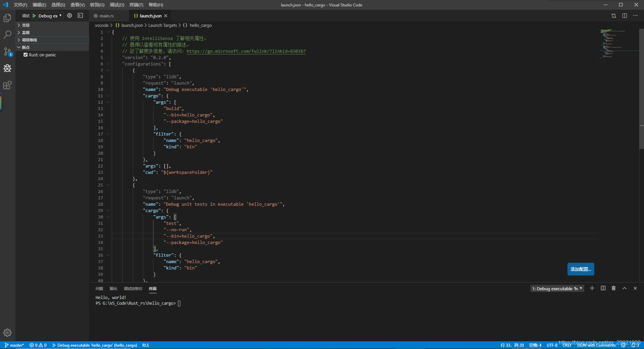Open the 文件(F) menu

(x=20, y=5)
